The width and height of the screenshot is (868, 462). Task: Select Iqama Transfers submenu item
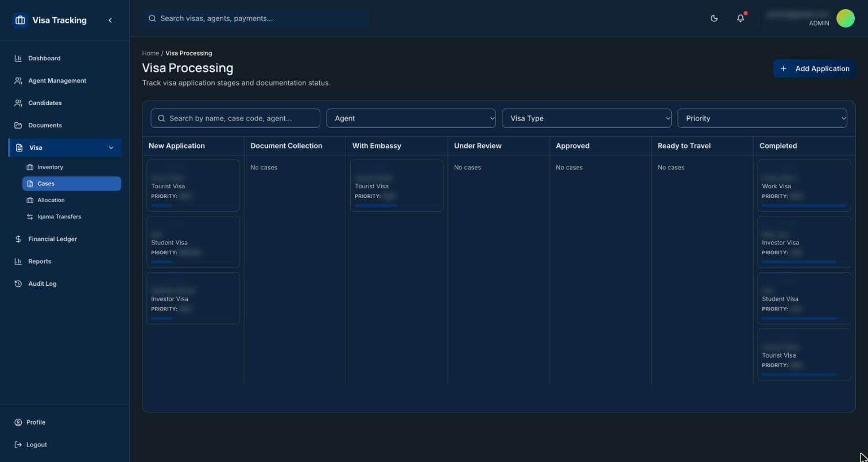72,217
